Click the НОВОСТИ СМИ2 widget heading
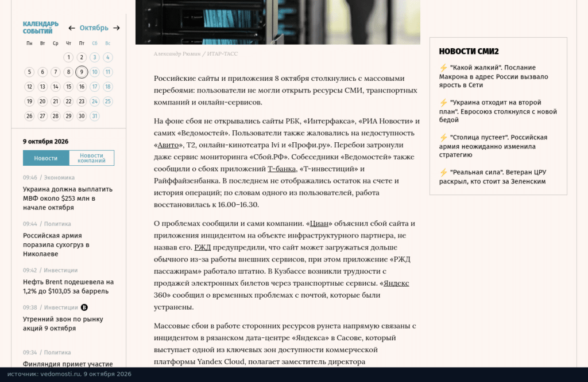The height and width of the screenshot is (382, 588). 469,52
